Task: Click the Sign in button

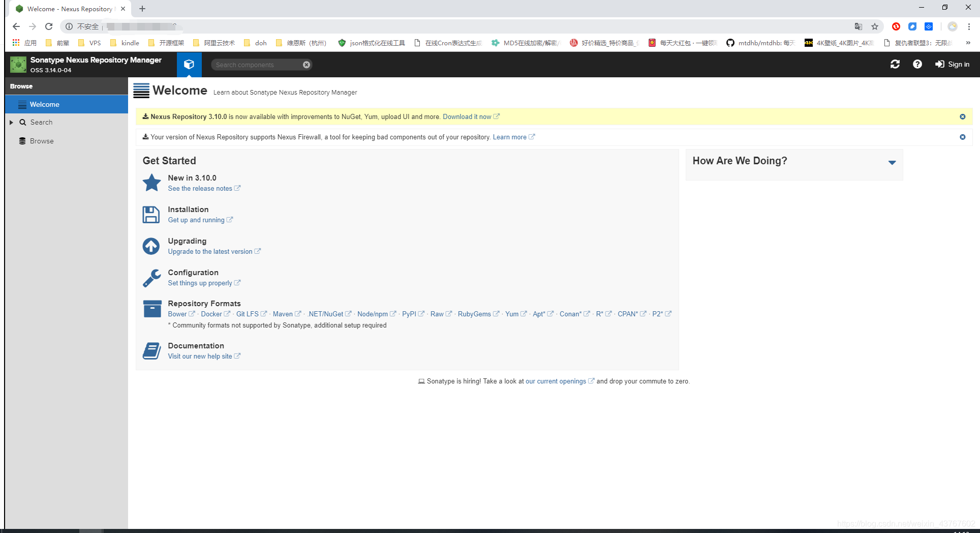Action: (x=953, y=64)
